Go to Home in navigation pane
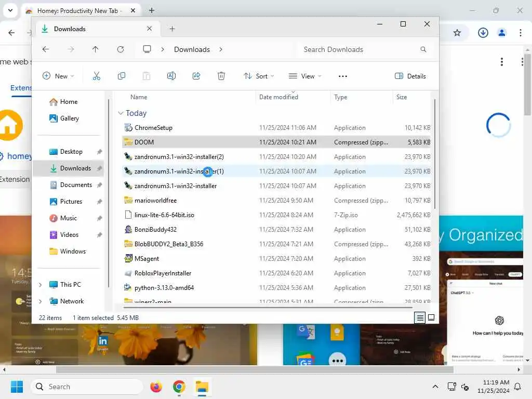Viewport: 532px width, 399px height. click(69, 102)
